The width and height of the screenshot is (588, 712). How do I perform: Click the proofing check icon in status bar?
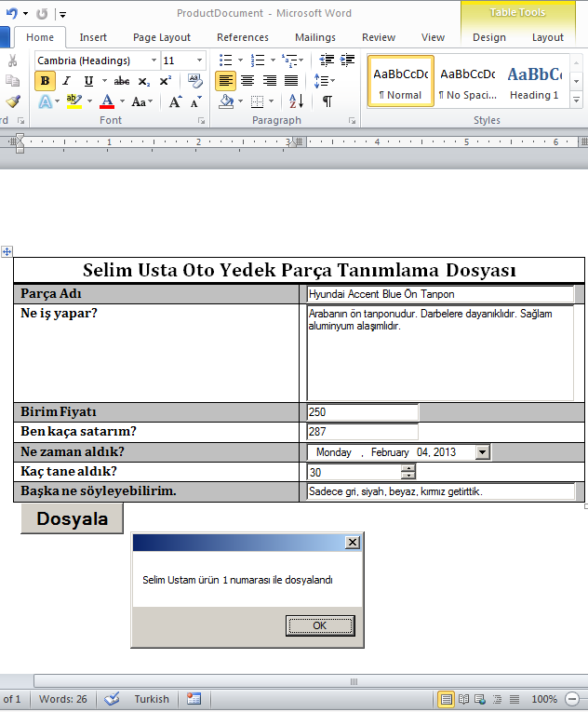coord(112,699)
